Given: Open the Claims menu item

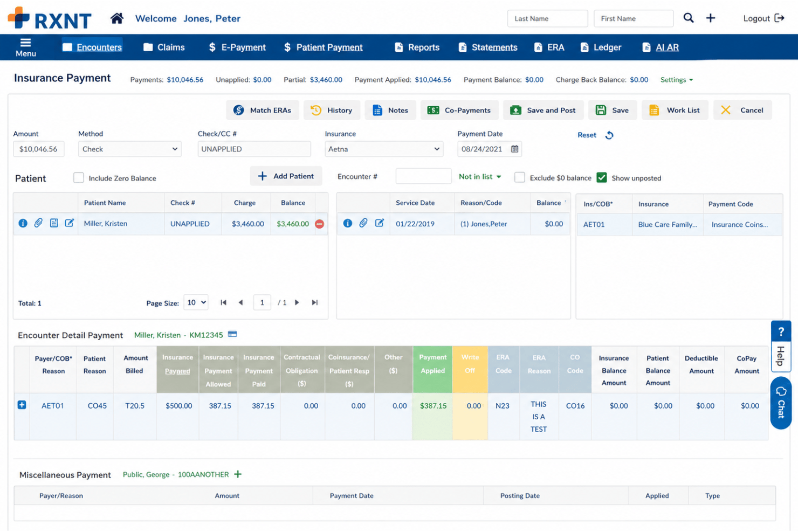Looking at the screenshot, I should click(164, 47).
